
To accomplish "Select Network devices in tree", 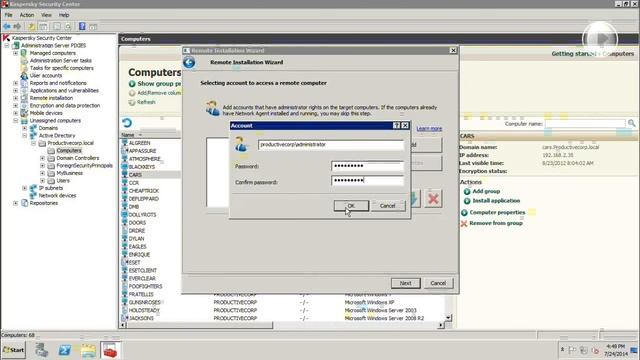I will click(57, 196).
